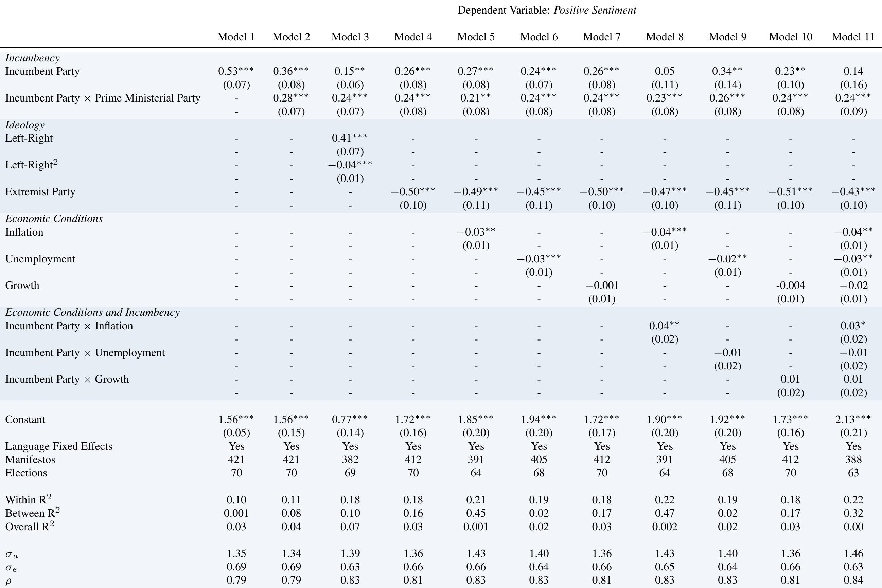Click Model 11's 0.03* Inflation interaction

[853, 326]
